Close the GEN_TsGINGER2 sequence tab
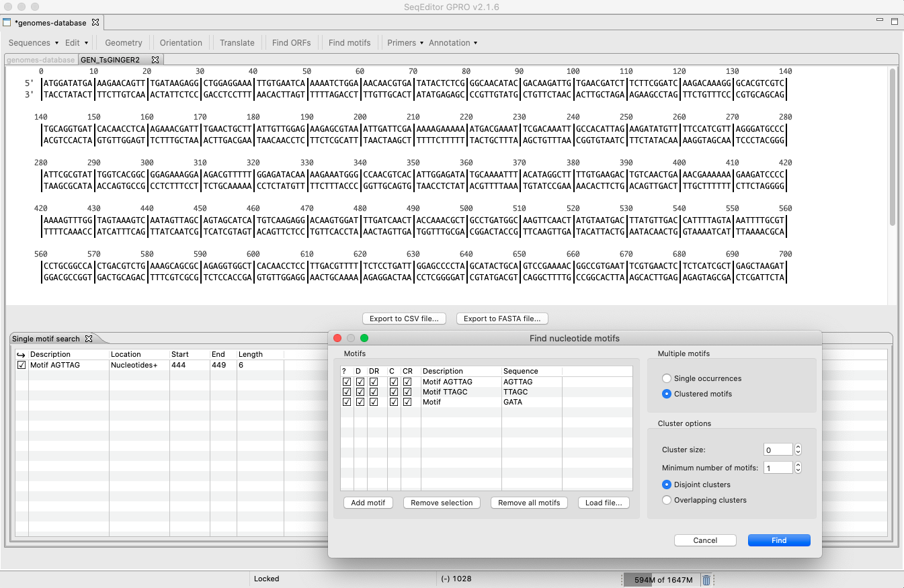Image resolution: width=904 pixels, height=588 pixels. [x=155, y=60]
